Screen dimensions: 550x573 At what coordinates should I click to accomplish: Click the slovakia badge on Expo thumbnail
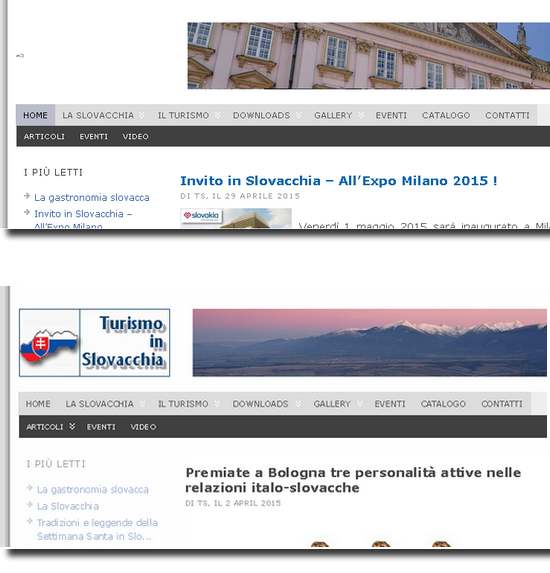click(x=201, y=216)
